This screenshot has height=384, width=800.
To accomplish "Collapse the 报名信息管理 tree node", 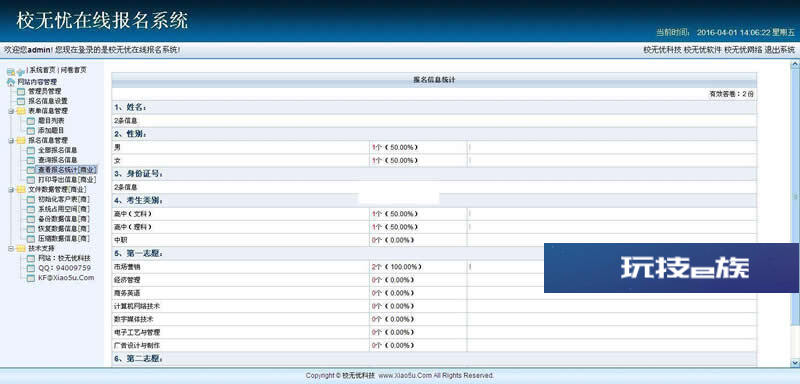I will click(11, 140).
